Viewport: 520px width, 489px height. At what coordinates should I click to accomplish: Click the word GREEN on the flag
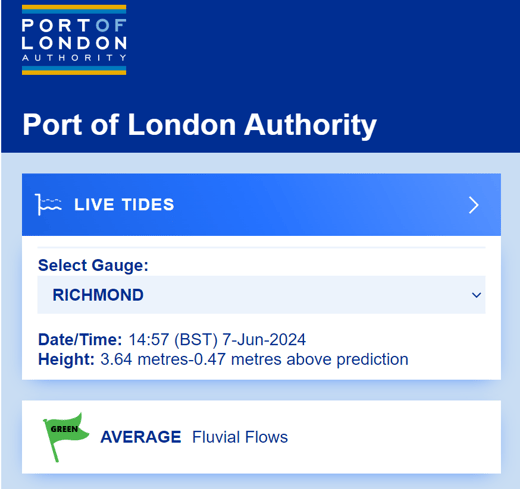(x=64, y=429)
